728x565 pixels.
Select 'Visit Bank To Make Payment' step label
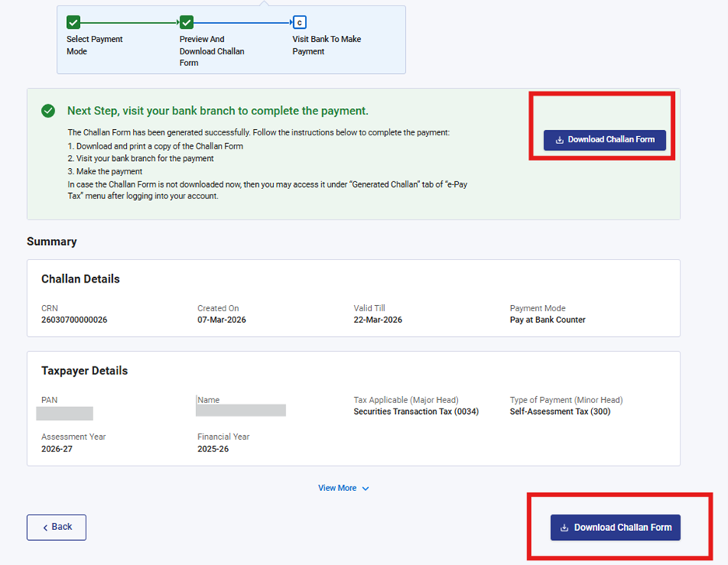click(x=327, y=45)
